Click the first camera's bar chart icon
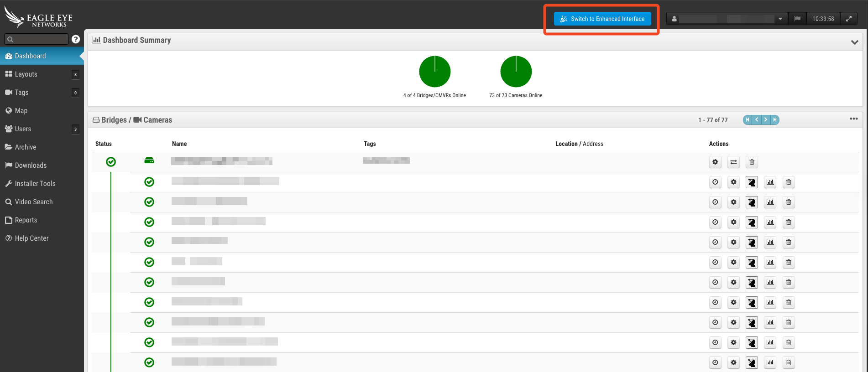 tap(770, 182)
